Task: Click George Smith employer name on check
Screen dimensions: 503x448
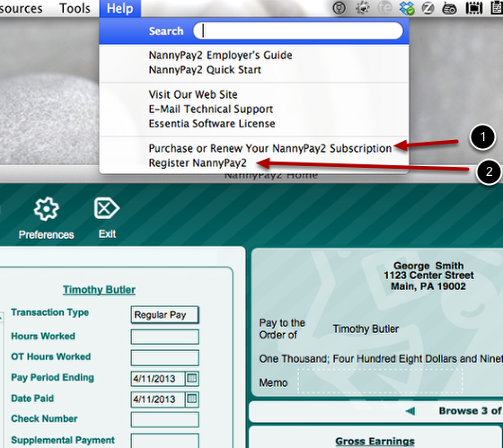Action: click(x=428, y=266)
